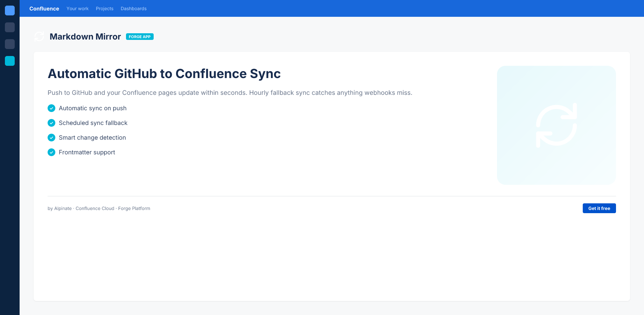Toggle the Smart change detection checkmark

click(x=51, y=138)
